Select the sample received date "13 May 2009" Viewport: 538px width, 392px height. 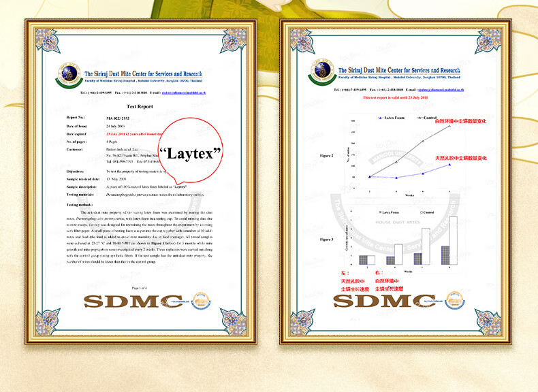click(116, 179)
